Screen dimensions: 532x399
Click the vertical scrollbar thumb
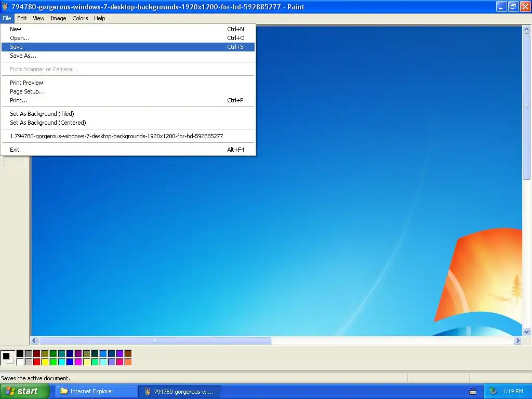coord(527,106)
